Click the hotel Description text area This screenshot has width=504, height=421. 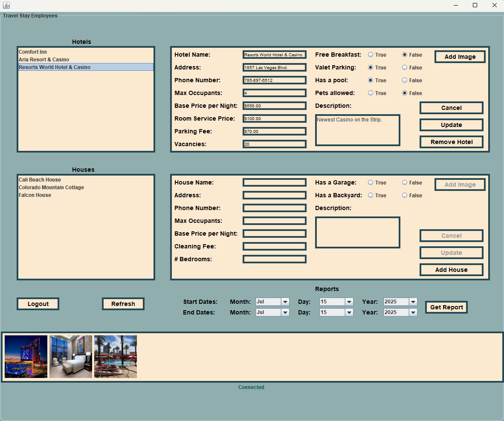coord(357,130)
